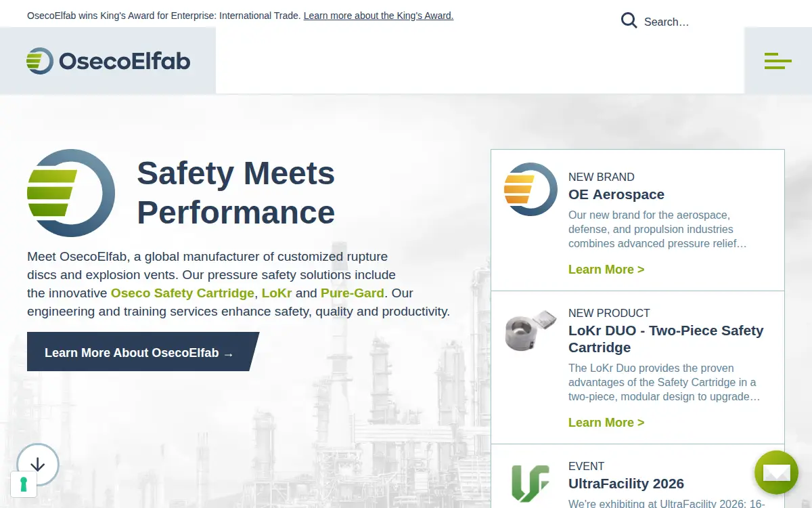Click the UltraFacility green logo
This screenshot has width=812, height=508.
click(531, 483)
